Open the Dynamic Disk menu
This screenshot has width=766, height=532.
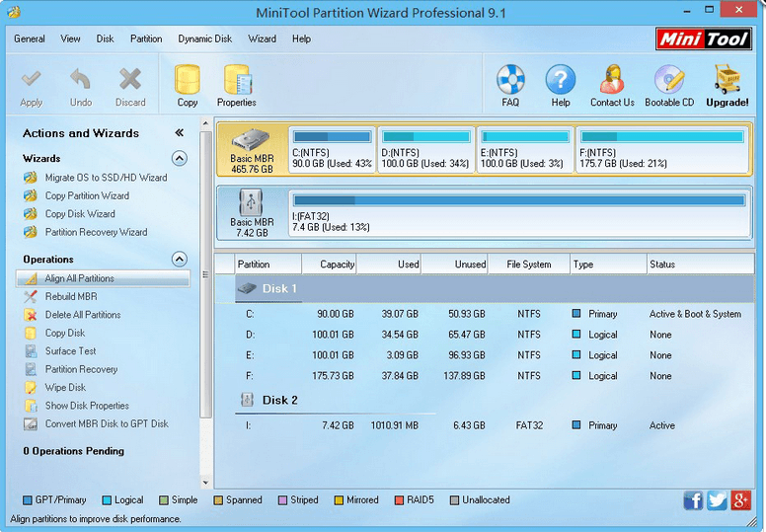pyautogui.click(x=205, y=39)
